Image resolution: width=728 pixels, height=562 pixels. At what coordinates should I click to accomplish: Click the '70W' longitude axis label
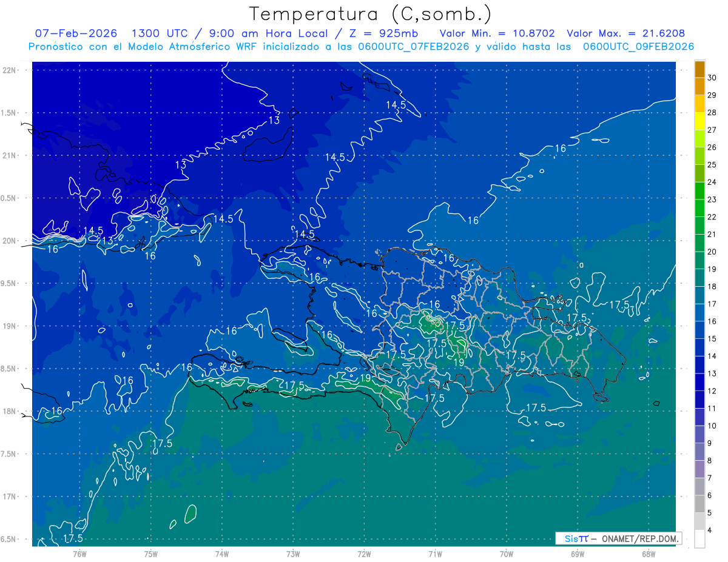tap(506, 554)
